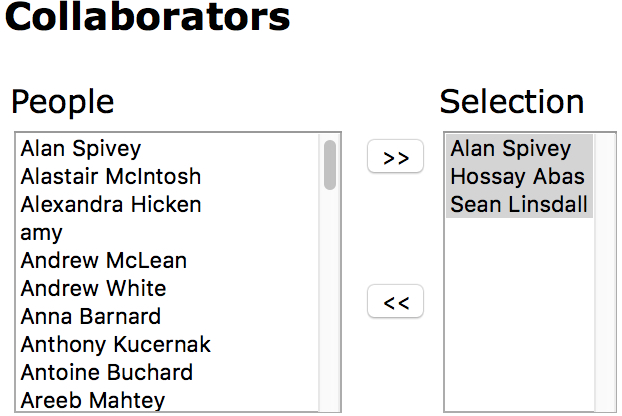Click Alan Spivey in Selection list
The height and width of the screenshot is (416, 622).
pos(510,149)
